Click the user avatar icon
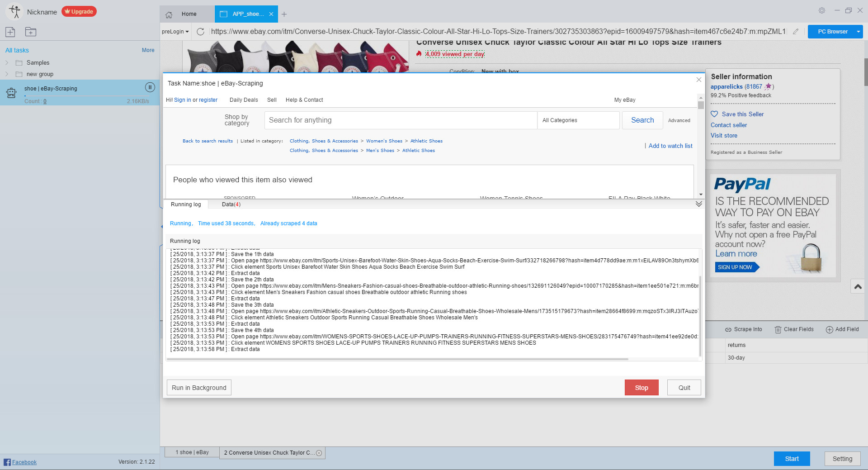Image resolution: width=868 pixels, height=470 pixels. 14,12
